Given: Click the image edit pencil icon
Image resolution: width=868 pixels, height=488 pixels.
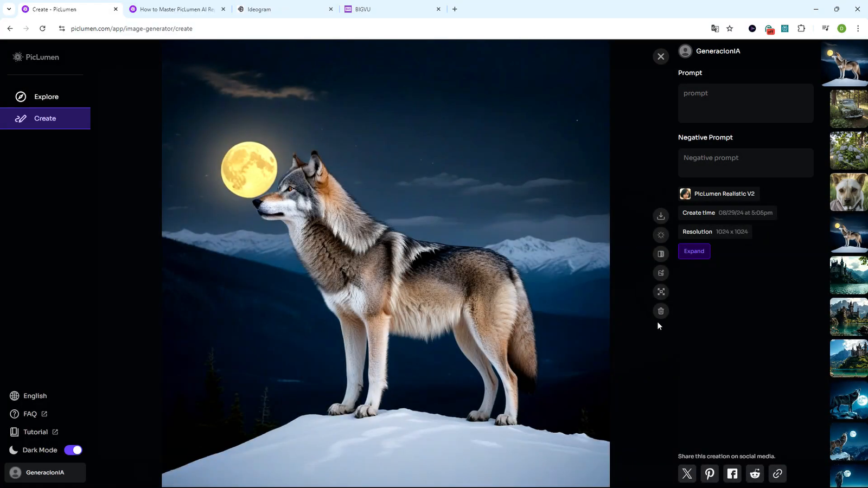Looking at the screenshot, I should [661, 273].
